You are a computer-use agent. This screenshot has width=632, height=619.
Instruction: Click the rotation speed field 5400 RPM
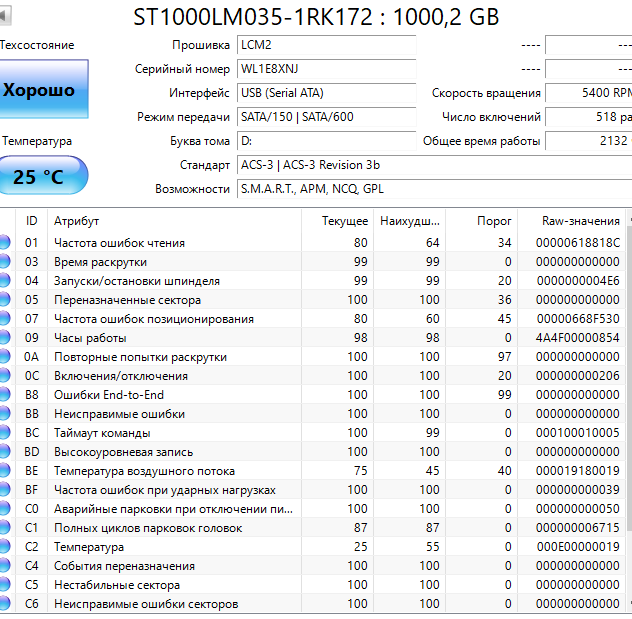(x=588, y=93)
